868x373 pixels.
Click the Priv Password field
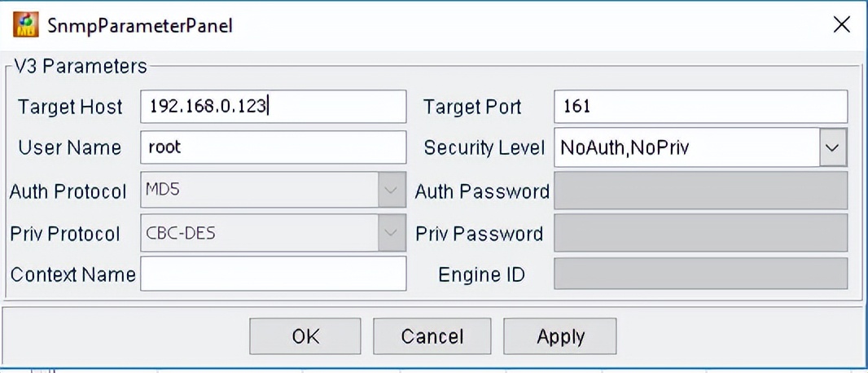(700, 234)
